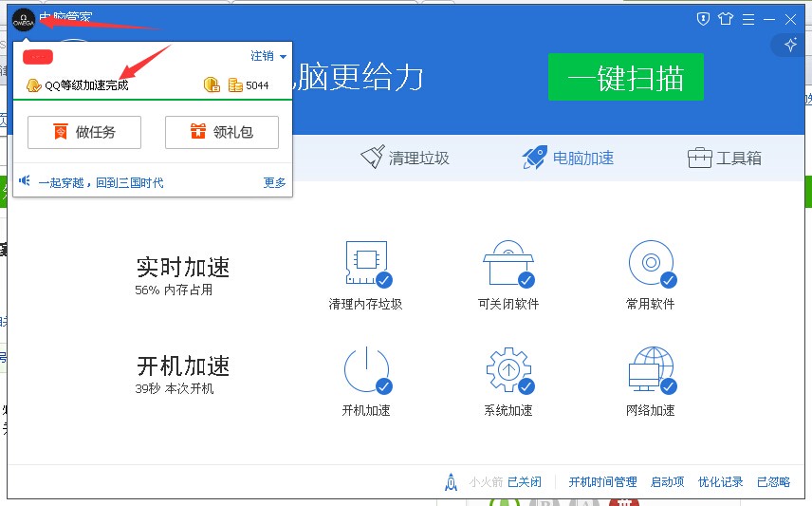Open the 清理垃圾 tab
Screen dimensions: 812x506
(x=405, y=158)
